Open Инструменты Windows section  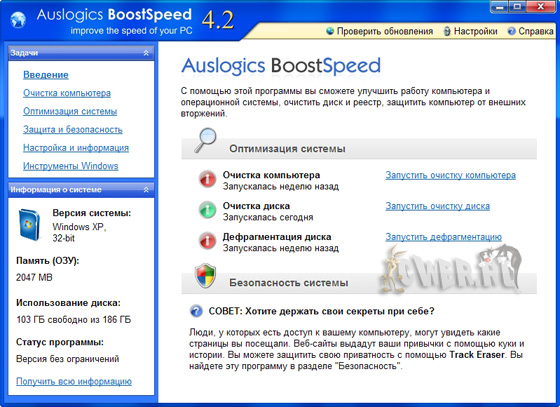(x=71, y=166)
